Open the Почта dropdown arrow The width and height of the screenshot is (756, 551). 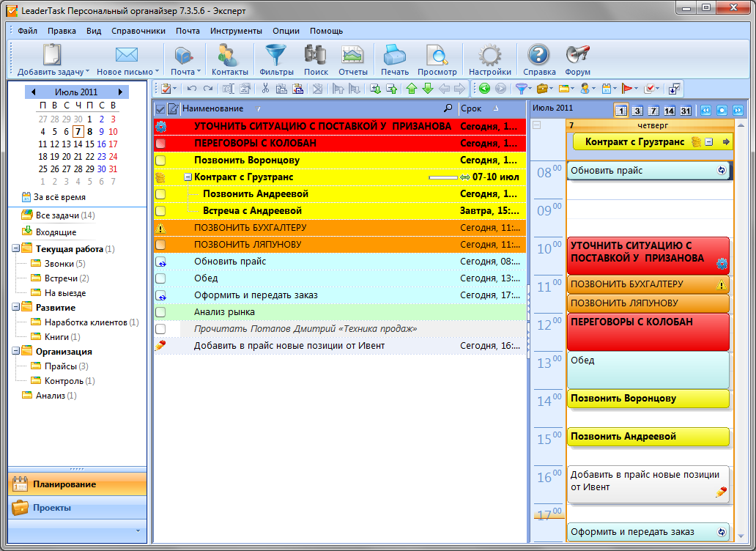pyautogui.click(x=199, y=71)
